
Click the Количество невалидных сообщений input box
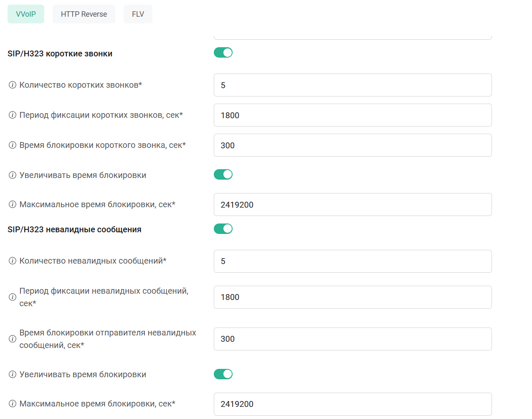click(352, 261)
